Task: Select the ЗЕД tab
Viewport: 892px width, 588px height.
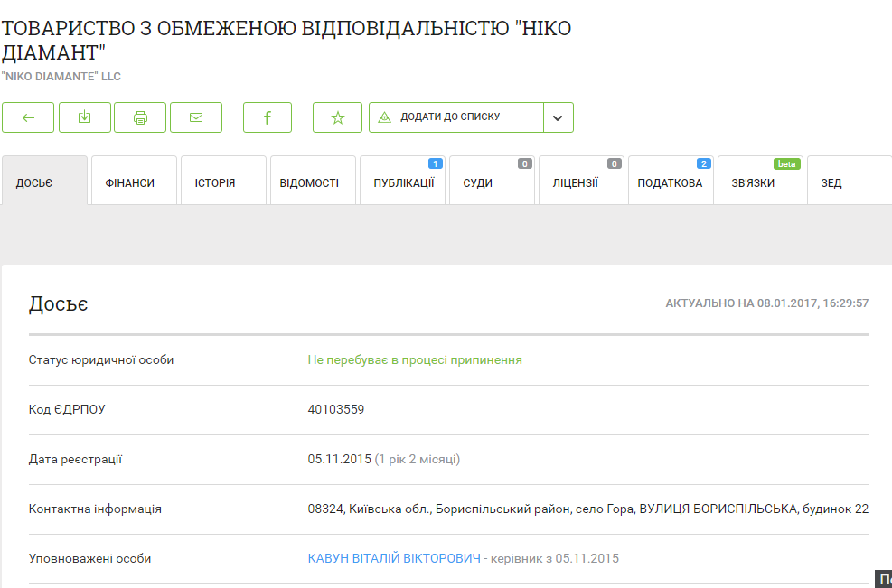Action: click(831, 182)
